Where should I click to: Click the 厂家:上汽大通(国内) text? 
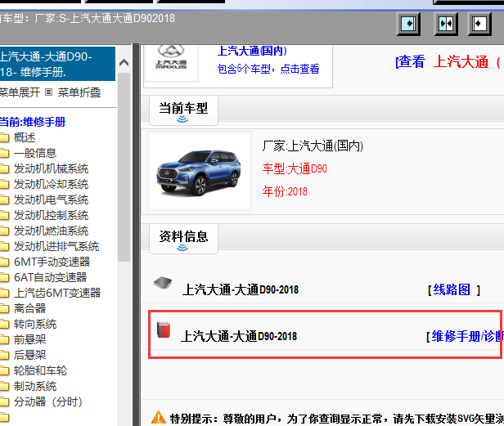click(313, 146)
